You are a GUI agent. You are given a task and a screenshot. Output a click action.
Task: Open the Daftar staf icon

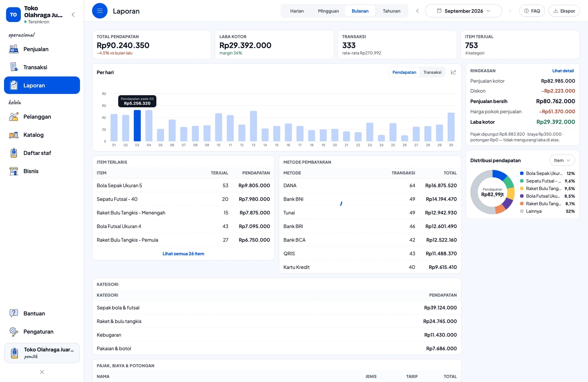coord(13,153)
